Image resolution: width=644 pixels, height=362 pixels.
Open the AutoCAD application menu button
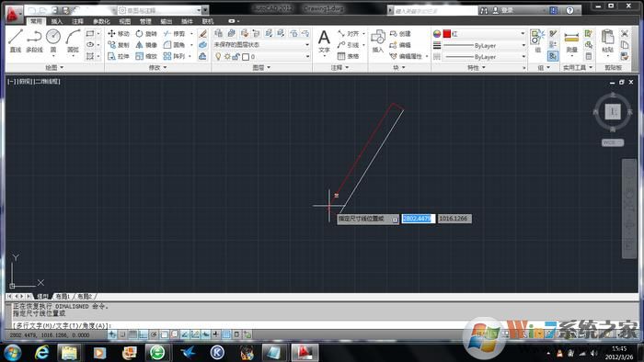14,14
